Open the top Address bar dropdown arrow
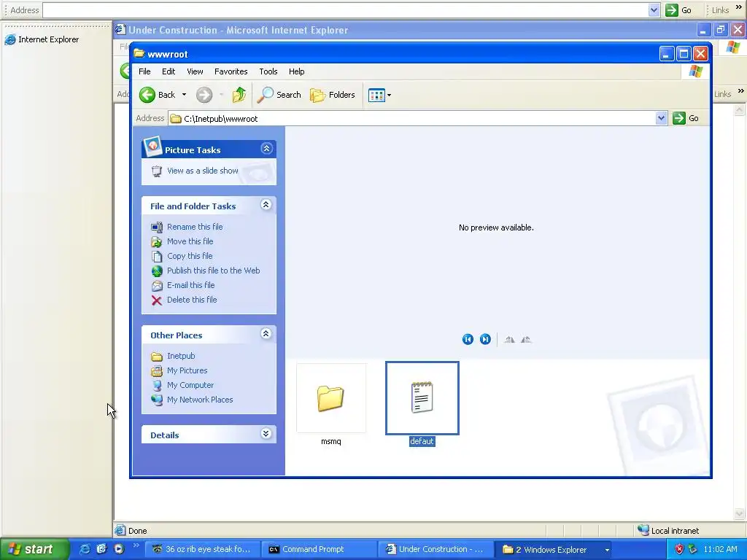The height and width of the screenshot is (560, 747). [x=654, y=10]
